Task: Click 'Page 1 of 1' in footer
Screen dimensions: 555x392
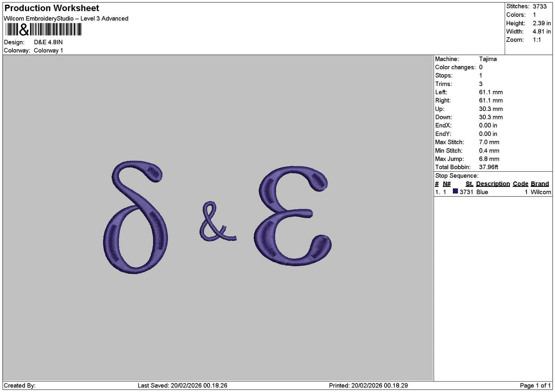Action: pos(535,385)
